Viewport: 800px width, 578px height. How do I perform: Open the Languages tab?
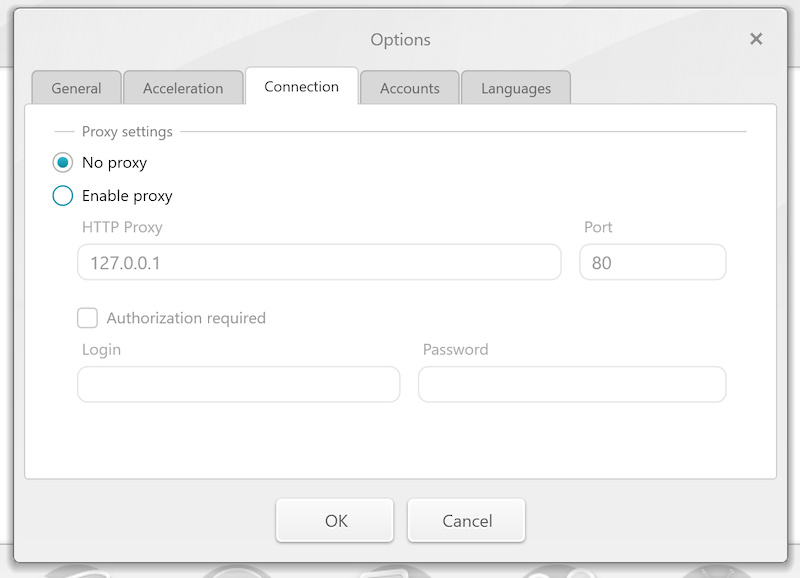tap(515, 88)
